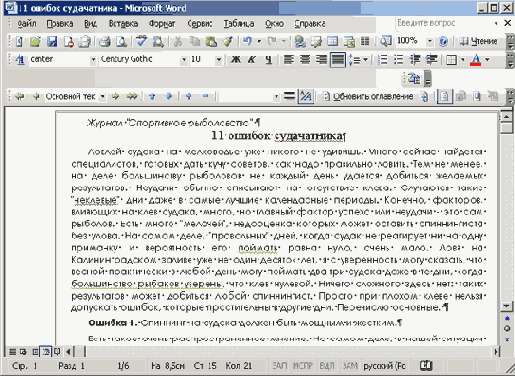The image size is (515, 376).
Task: Move the outline item up with blue up arrow
Action: point(152,97)
